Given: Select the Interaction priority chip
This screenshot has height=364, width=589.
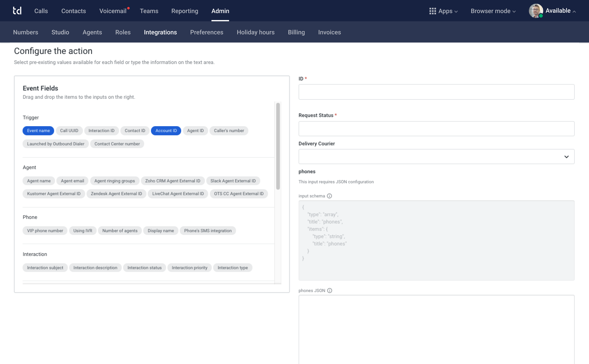Looking at the screenshot, I should (x=189, y=268).
